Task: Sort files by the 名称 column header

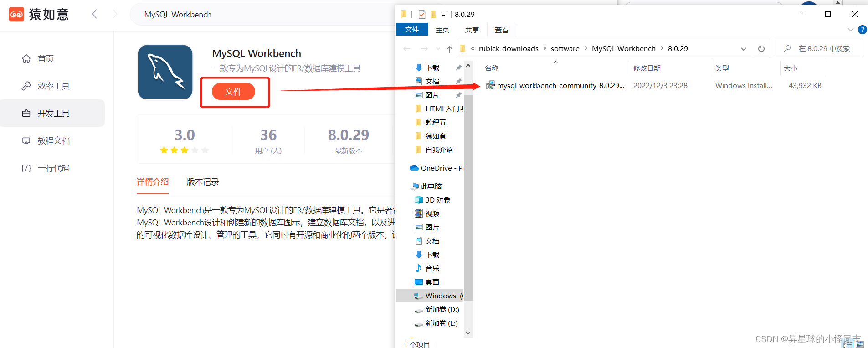Action: pyautogui.click(x=492, y=68)
